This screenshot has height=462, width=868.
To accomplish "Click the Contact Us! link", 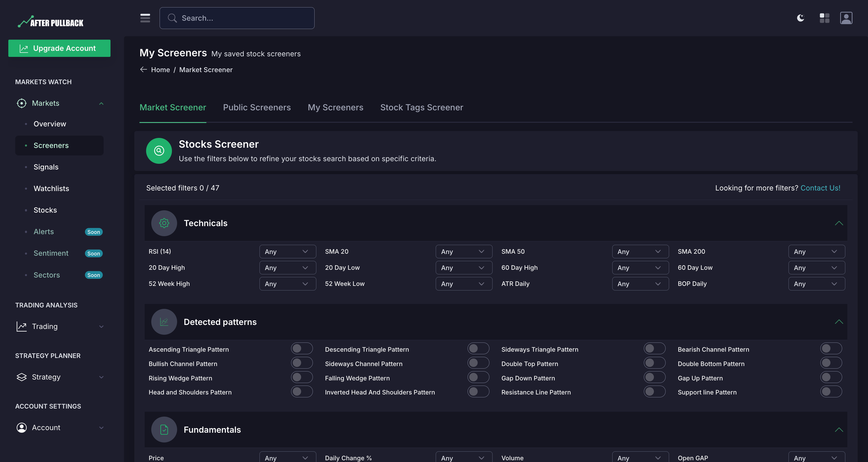I will 820,188.
